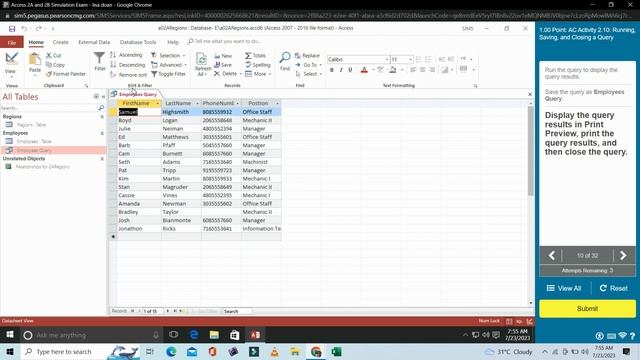Image resolution: width=640 pixels, height=360 pixels.
Task: Apply Bold formatting
Action: [x=331, y=70]
